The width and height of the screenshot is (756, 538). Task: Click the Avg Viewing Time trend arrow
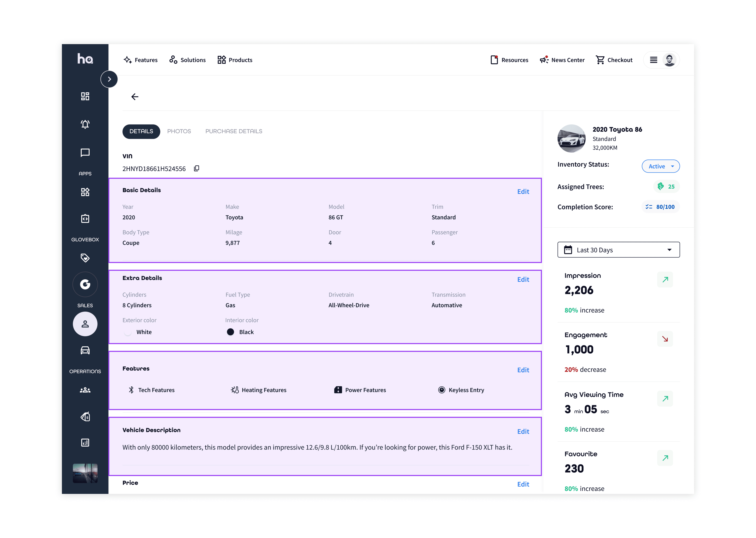[665, 399]
